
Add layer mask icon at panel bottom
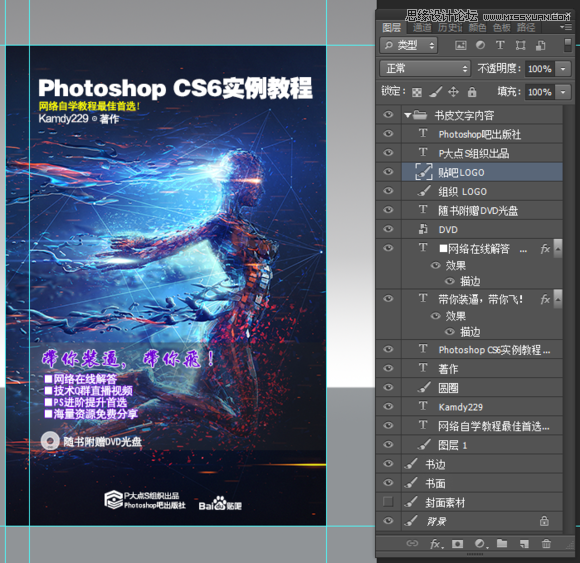pos(457,544)
